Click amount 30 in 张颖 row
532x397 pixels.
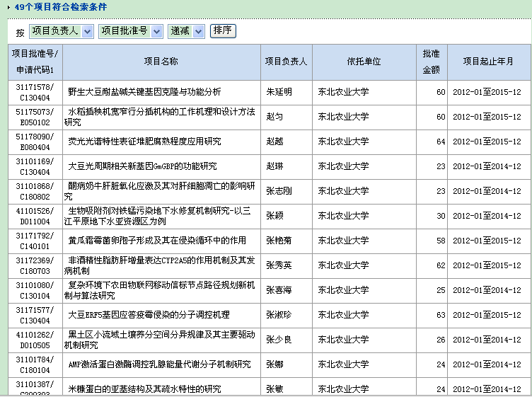(x=441, y=216)
